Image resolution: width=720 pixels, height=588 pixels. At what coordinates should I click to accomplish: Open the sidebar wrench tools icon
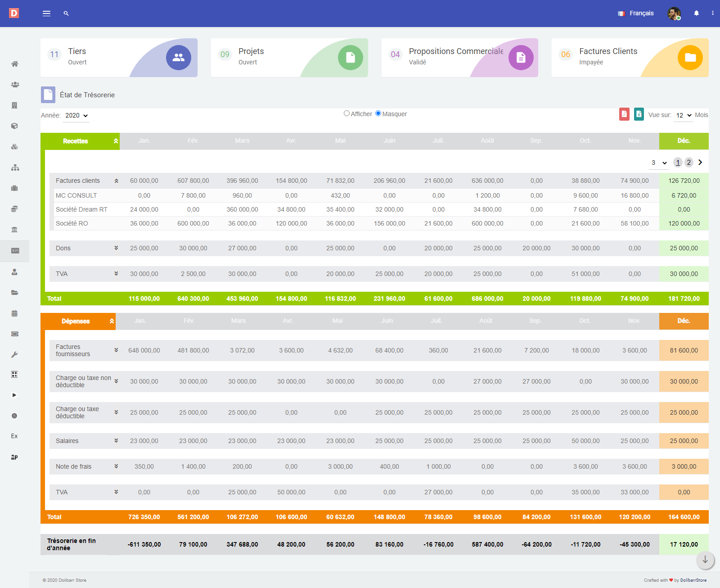click(x=14, y=355)
